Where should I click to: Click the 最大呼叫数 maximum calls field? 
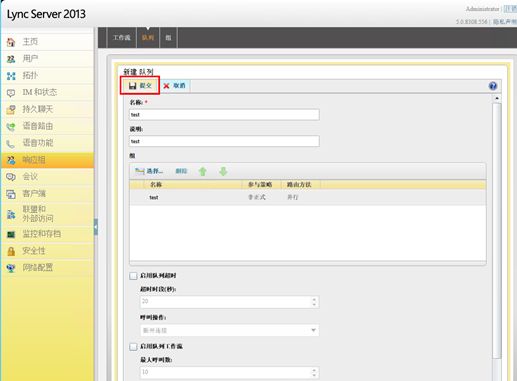230,372
